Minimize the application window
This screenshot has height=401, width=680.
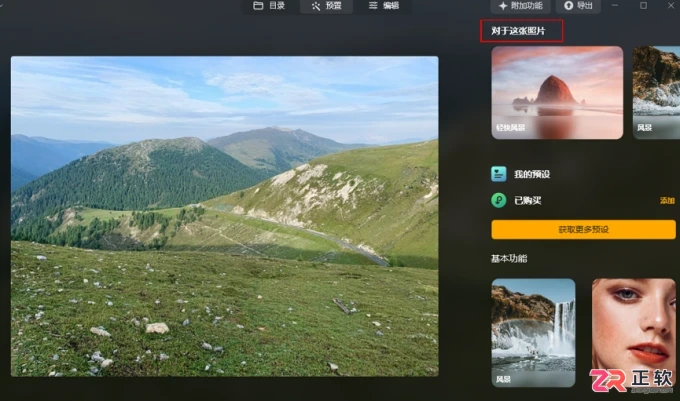tap(615, 6)
